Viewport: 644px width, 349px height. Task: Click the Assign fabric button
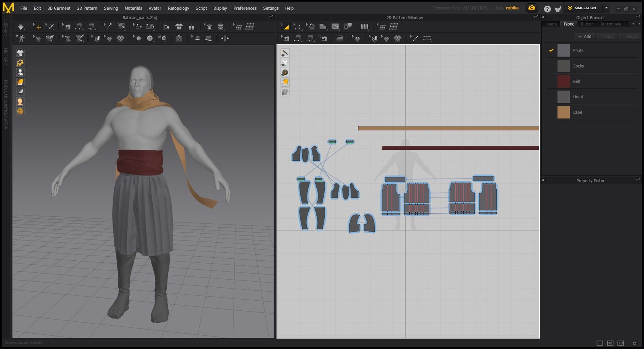[x=629, y=36]
